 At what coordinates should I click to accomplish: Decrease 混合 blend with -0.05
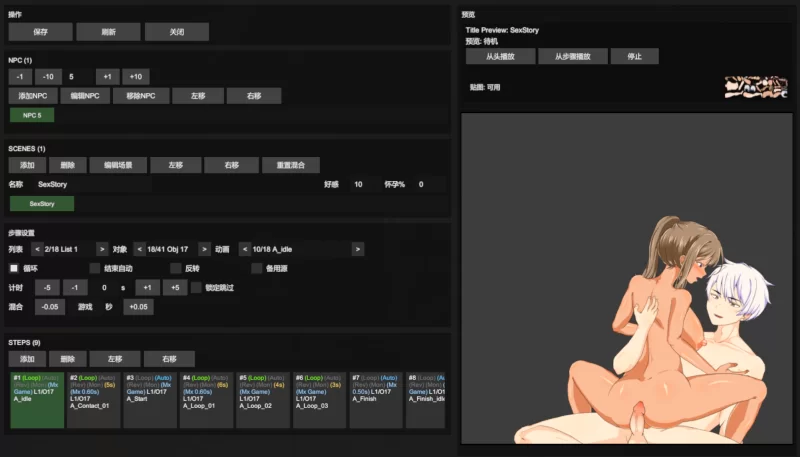click(x=49, y=307)
